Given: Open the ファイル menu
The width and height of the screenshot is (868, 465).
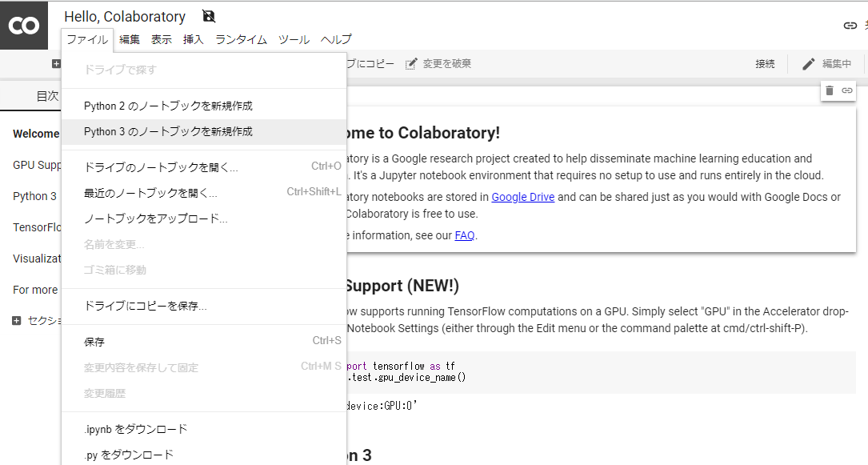Looking at the screenshot, I should pyautogui.click(x=87, y=39).
